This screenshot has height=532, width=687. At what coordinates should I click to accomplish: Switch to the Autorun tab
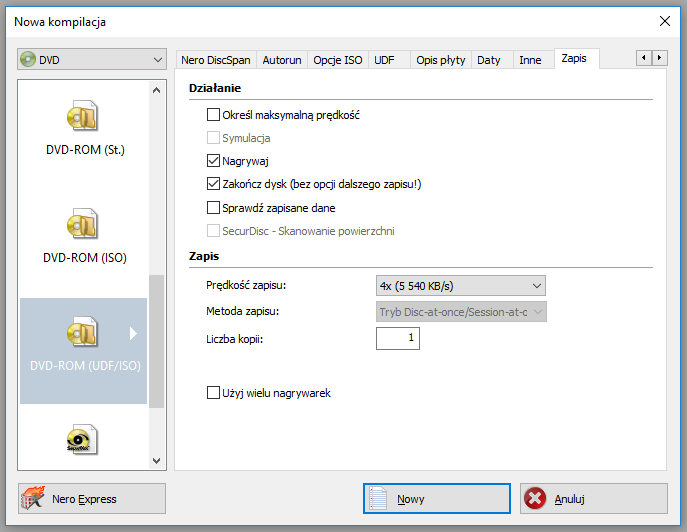click(x=282, y=60)
